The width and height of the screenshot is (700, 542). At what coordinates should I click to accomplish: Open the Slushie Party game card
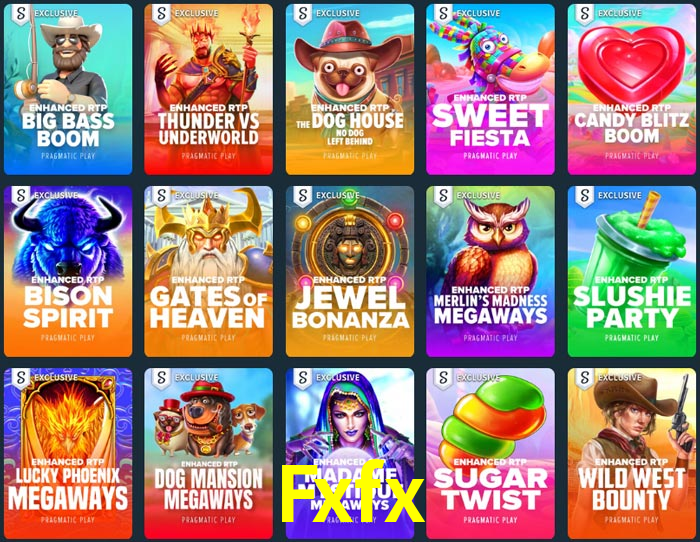coord(632,271)
